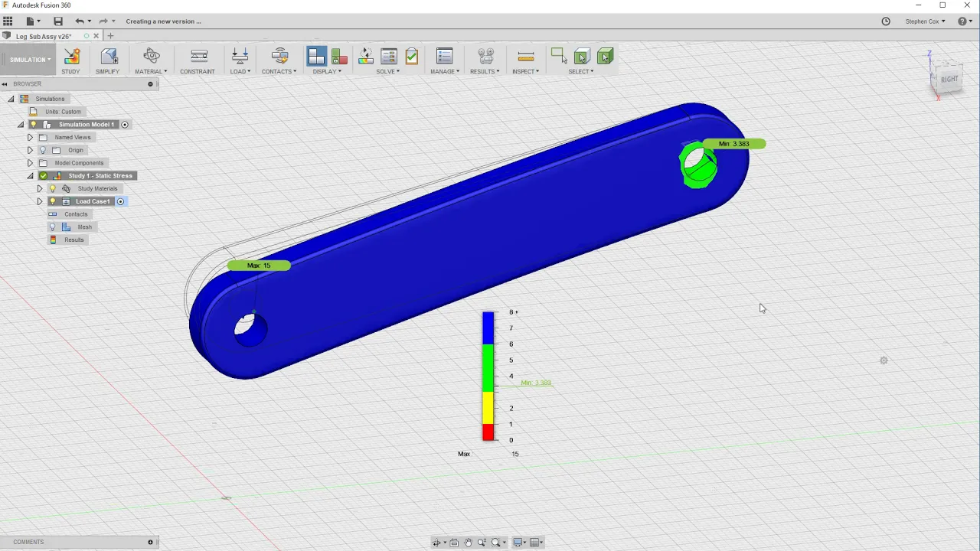Toggle Study Materials lightbulb visibility

coord(53,188)
